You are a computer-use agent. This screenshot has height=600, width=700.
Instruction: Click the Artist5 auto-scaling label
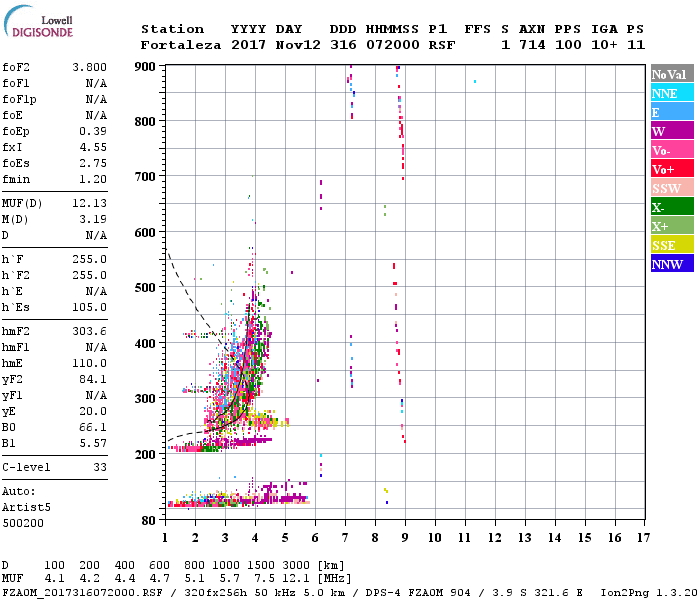(x=26, y=508)
